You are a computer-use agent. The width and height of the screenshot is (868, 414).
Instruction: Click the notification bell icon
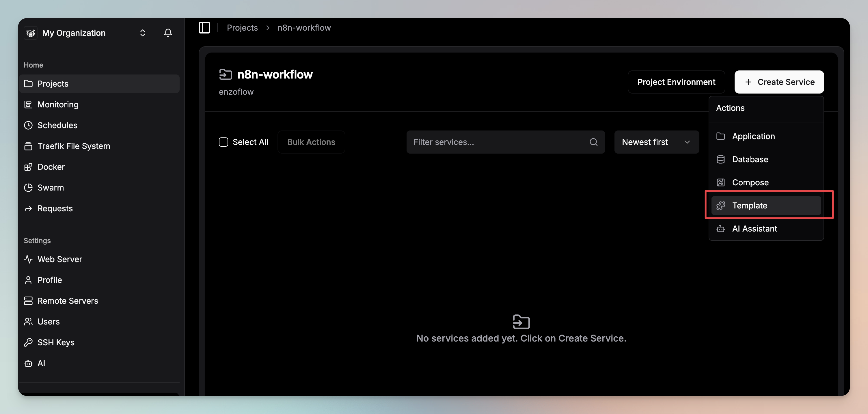coord(168,33)
